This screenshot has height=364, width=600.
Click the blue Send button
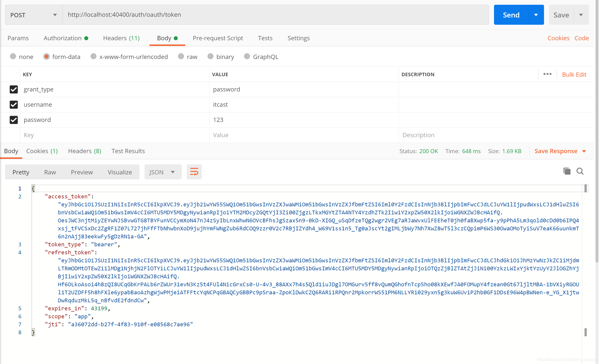pos(511,15)
